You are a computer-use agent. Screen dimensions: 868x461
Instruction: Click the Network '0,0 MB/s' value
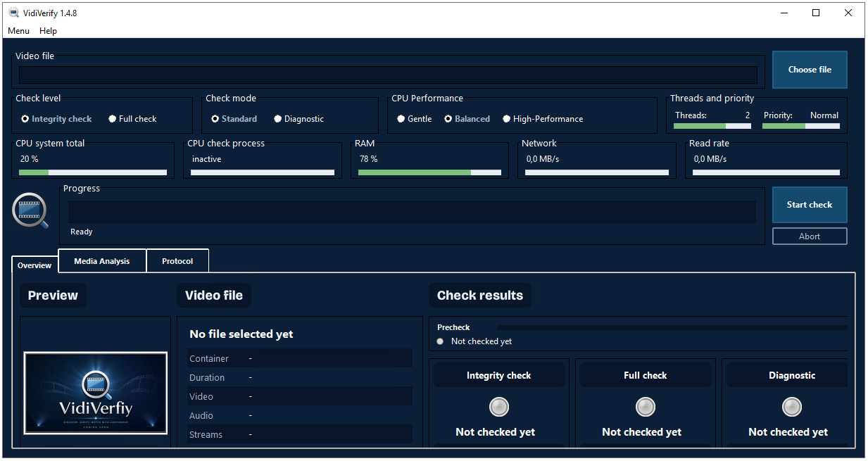click(x=543, y=159)
